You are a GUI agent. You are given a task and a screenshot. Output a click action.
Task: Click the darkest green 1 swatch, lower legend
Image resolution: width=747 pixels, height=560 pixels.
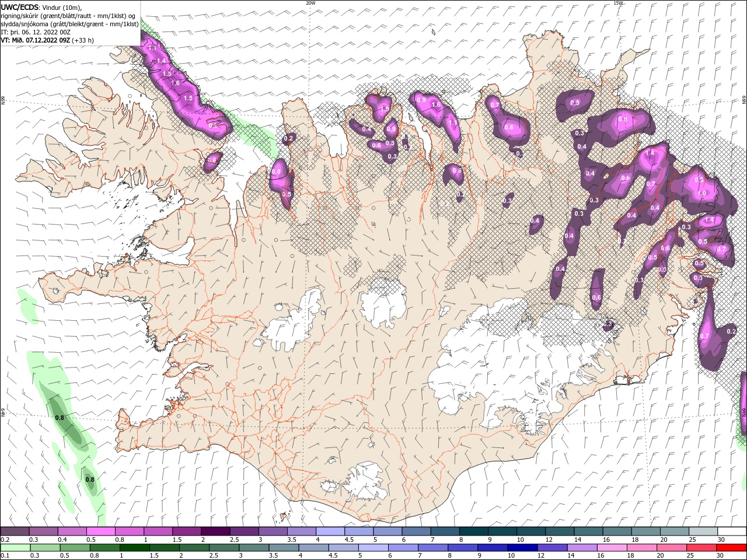pyautogui.click(x=134, y=547)
